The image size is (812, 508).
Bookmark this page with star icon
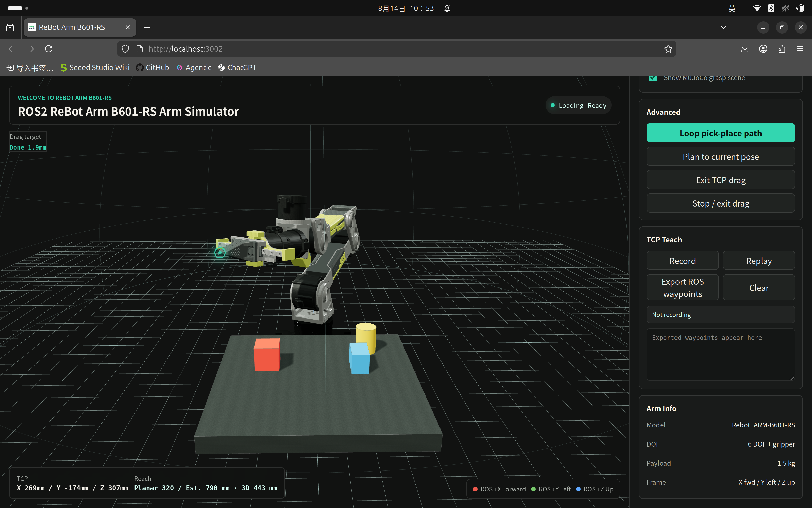668,49
